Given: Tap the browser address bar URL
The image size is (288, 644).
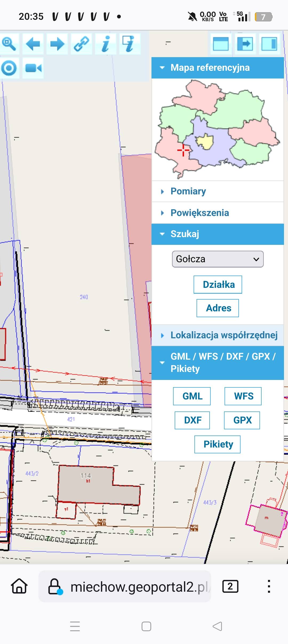Looking at the screenshot, I should (x=139, y=587).
